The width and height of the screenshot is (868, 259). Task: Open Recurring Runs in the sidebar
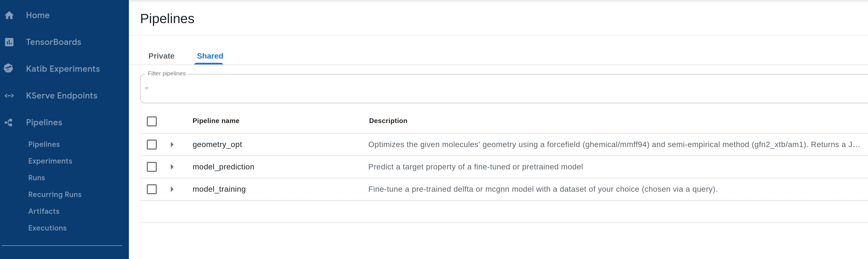(x=55, y=195)
